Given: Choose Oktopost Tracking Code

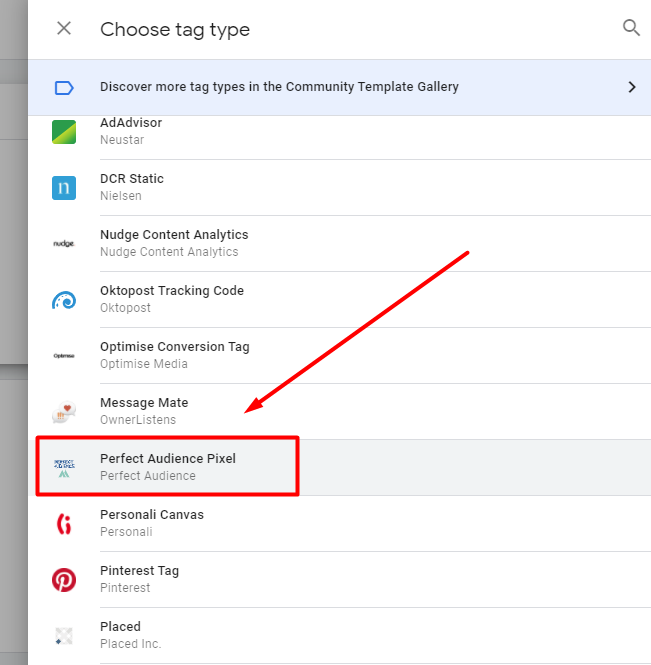Looking at the screenshot, I should [339, 299].
